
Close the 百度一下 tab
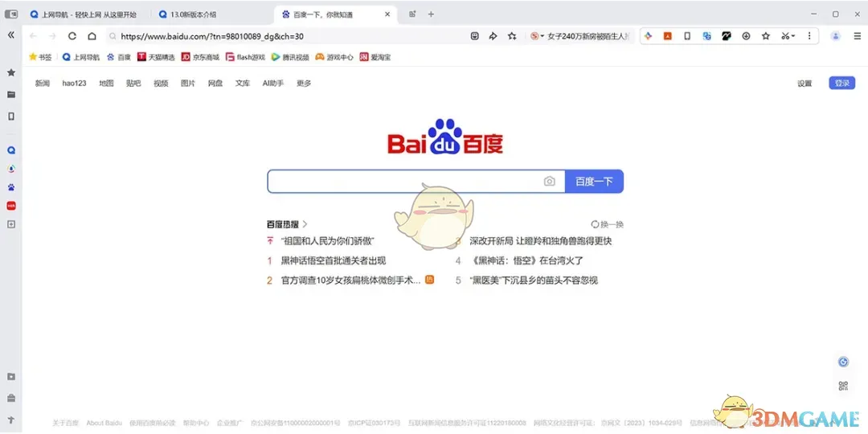pyautogui.click(x=387, y=14)
